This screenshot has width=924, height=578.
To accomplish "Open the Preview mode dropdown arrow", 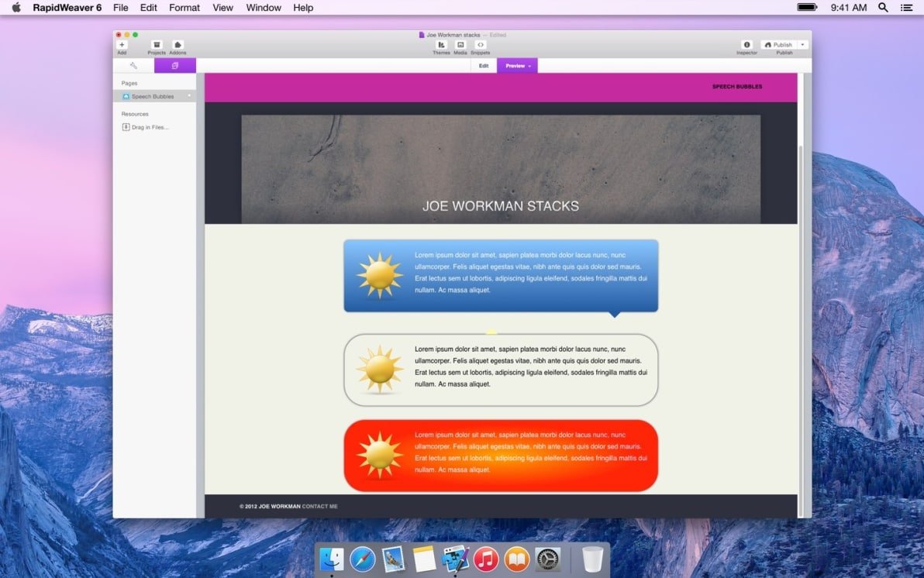I will pyautogui.click(x=530, y=66).
